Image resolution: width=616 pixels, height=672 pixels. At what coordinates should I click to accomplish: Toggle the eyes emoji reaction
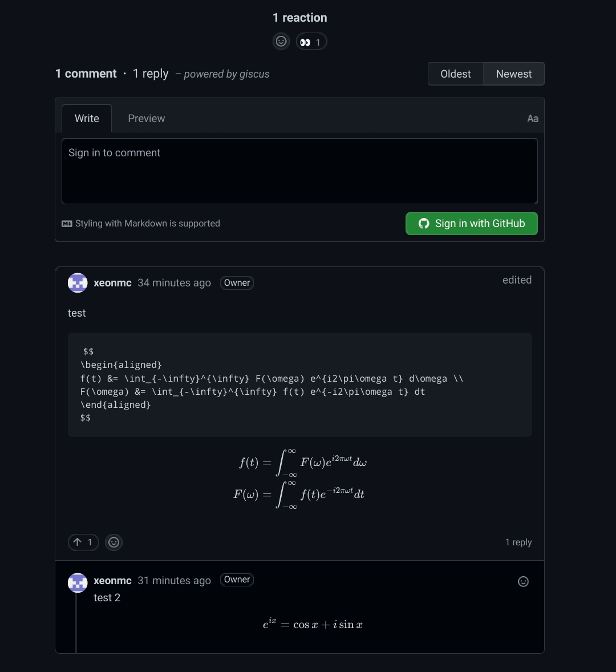click(311, 41)
